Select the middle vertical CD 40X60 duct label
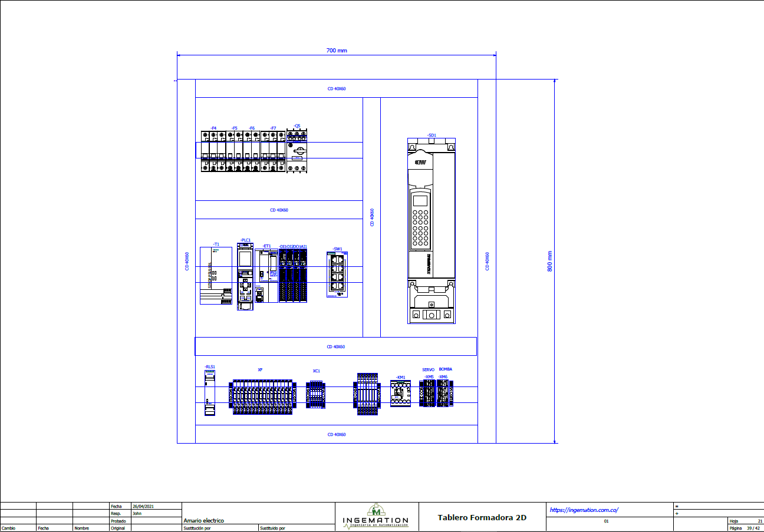Screen dimensions: 764x532 click(x=371, y=217)
